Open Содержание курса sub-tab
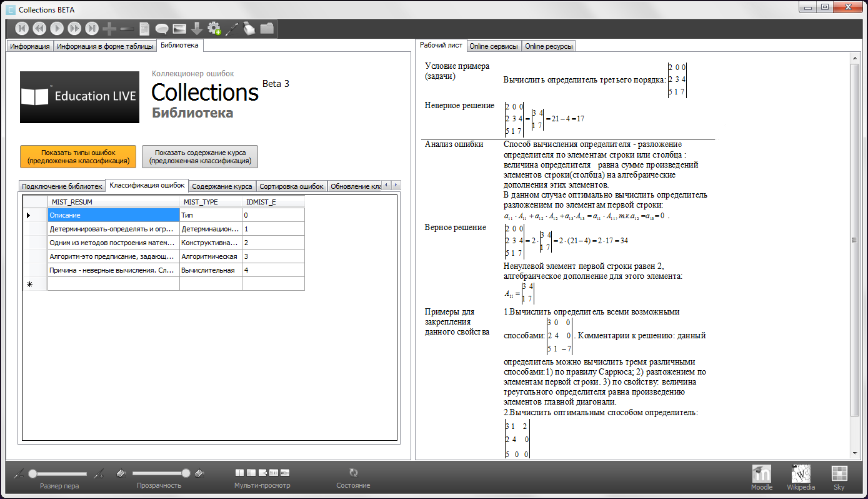This screenshot has width=868, height=499. pos(222,186)
